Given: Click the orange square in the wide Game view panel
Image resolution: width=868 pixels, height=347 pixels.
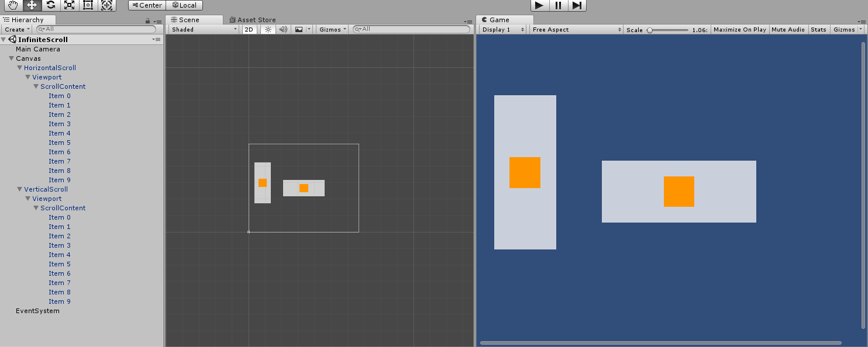Looking at the screenshot, I should [679, 192].
